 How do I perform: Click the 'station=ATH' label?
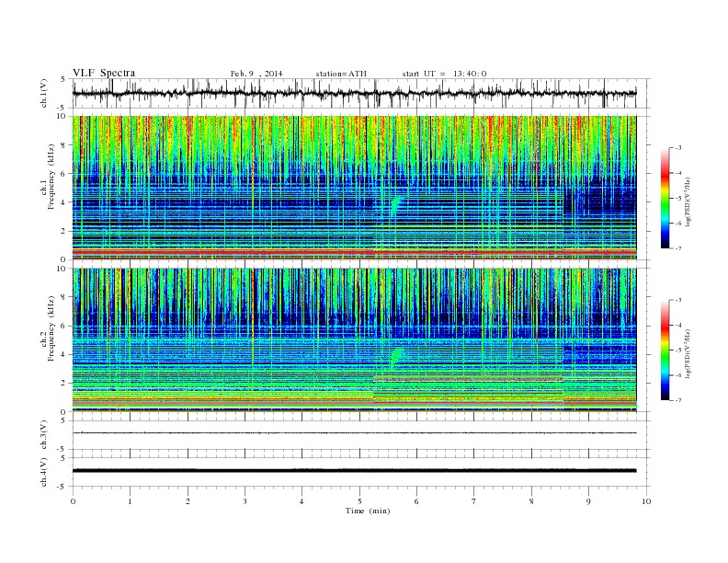pyautogui.click(x=341, y=74)
